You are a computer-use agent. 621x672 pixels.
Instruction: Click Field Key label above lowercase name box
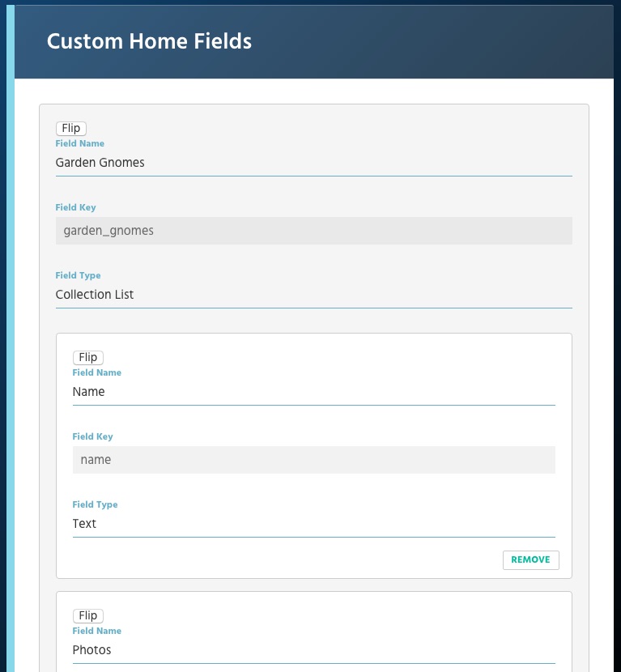point(92,436)
